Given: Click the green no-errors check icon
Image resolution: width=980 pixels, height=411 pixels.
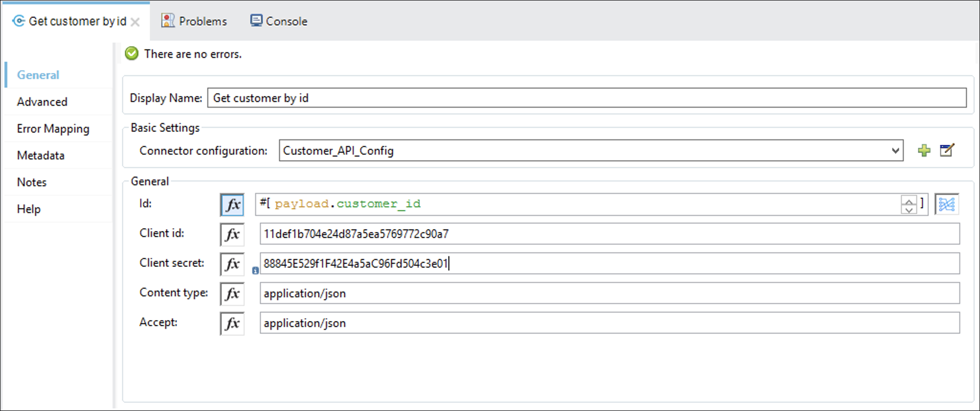Looking at the screenshot, I should (132, 53).
